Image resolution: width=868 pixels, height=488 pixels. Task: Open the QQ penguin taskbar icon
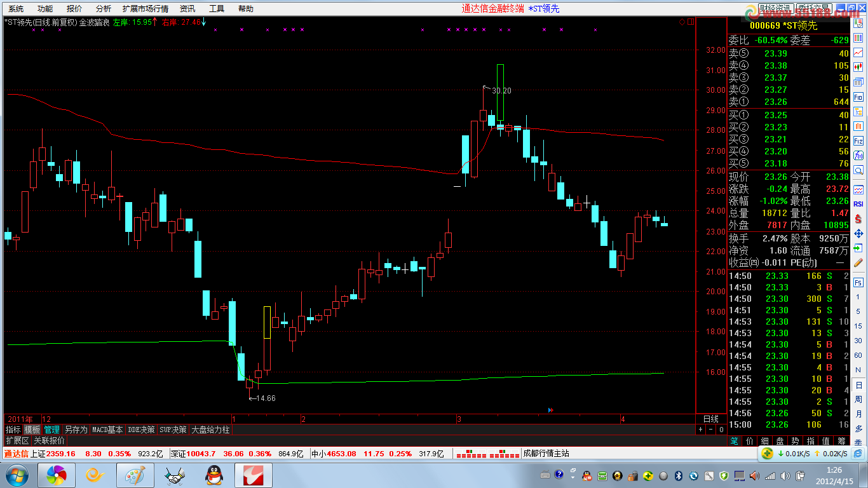pyautogui.click(x=214, y=475)
